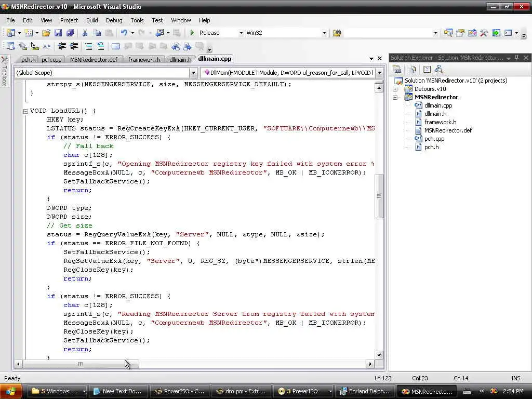Open the Find combo box dropdown arrow
The height and width of the screenshot is (399, 532).
click(435, 33)
